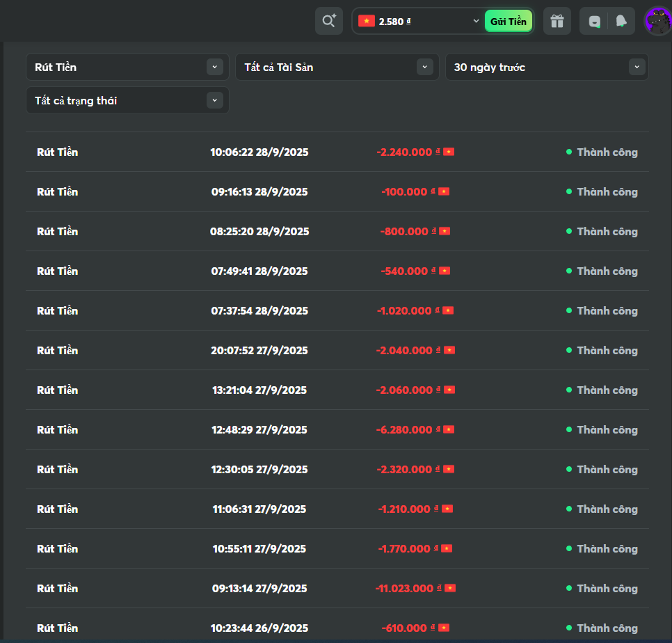The height and width of the screenshot is (643, 672).
Task: Click the -800.000 withdrawal amount
Action: (x=404, y=231)
